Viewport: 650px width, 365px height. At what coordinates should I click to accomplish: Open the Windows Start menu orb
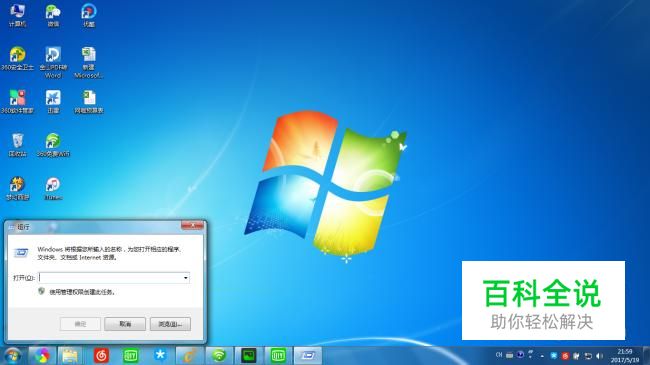(12, 355)
